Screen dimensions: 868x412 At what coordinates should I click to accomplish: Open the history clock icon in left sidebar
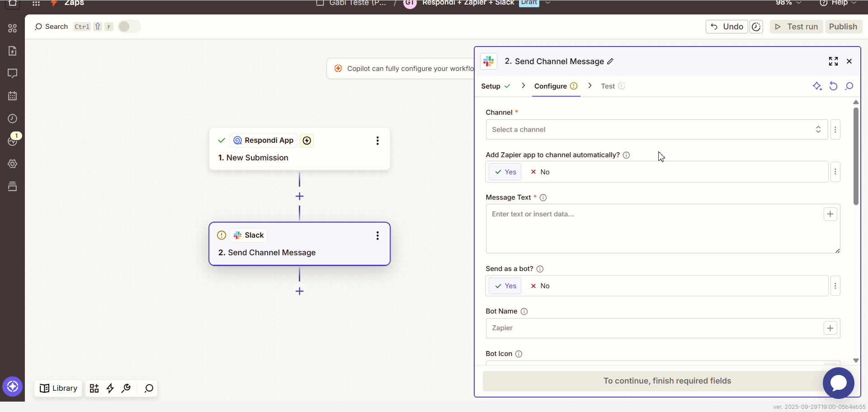13,118
